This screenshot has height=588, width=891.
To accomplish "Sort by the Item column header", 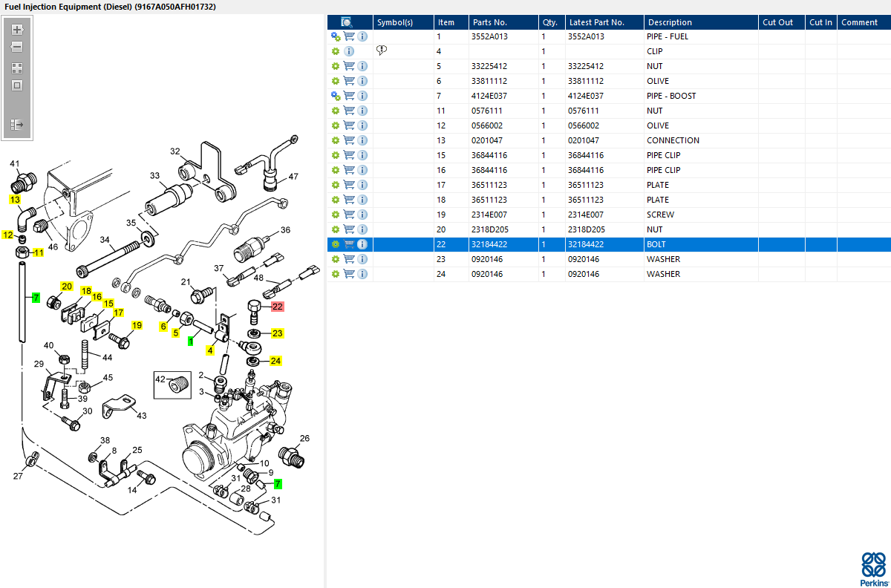I will [x=451, y=22].
